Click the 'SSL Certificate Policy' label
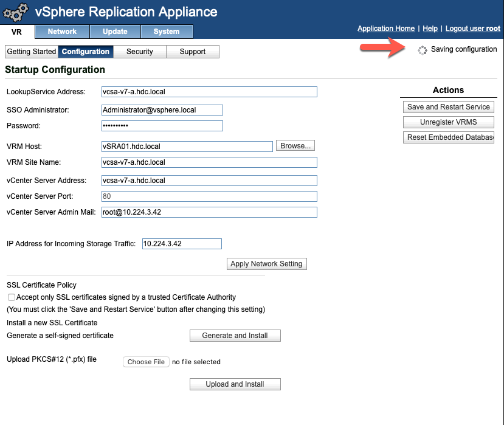Viewport: 504px width, 425px height. click(x=41, y=285)
